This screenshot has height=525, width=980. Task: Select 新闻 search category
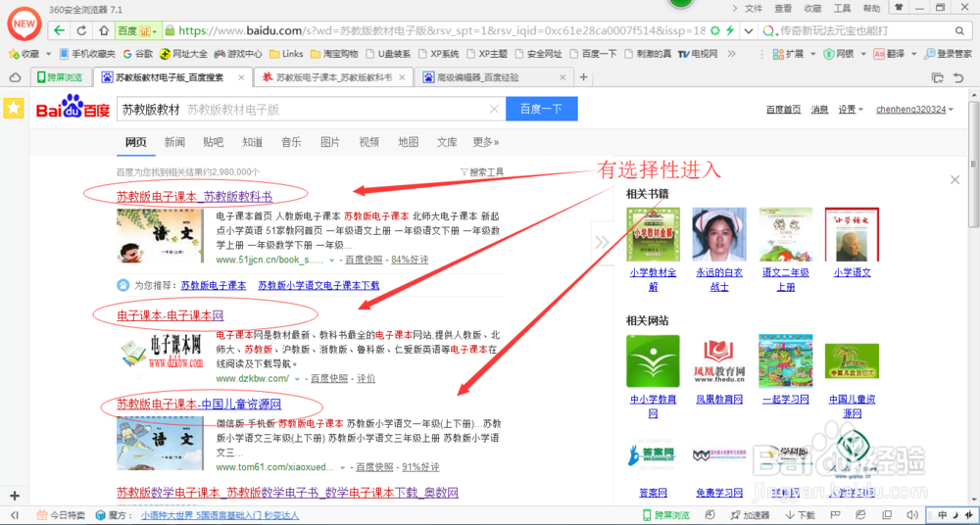(174, 142)
